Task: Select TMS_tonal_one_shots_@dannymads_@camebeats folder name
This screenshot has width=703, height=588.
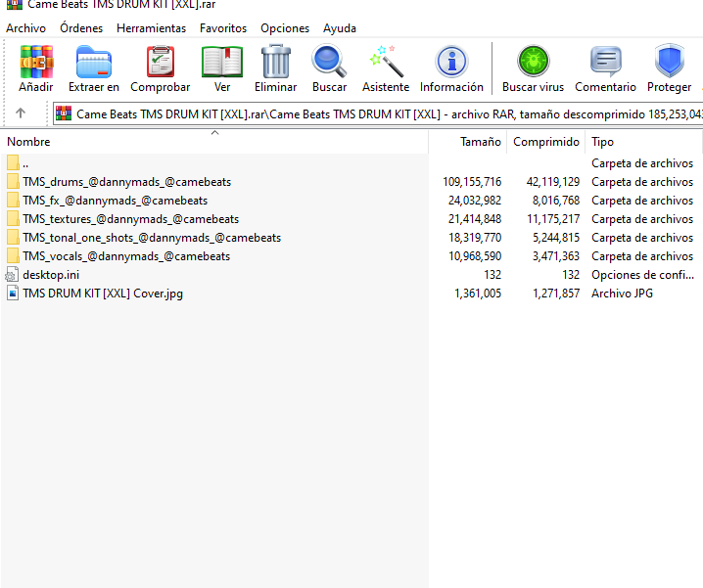Action: point(152,237)
